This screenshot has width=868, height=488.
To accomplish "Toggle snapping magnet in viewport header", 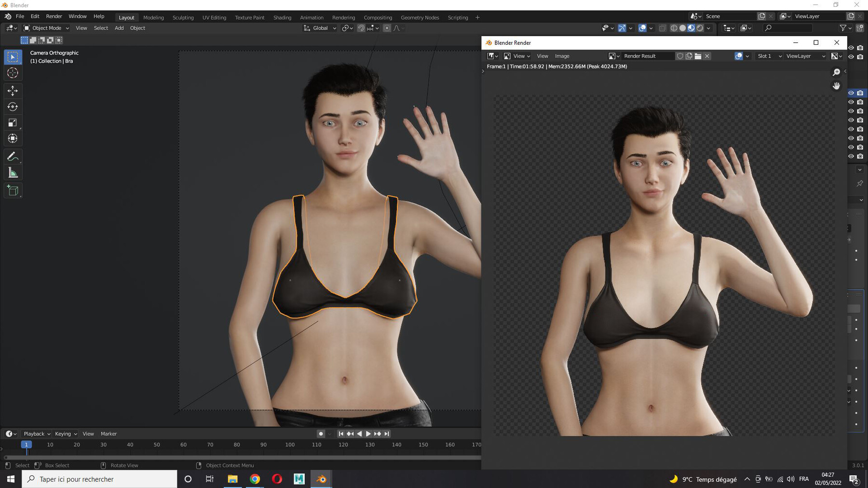I will point(361,28).
